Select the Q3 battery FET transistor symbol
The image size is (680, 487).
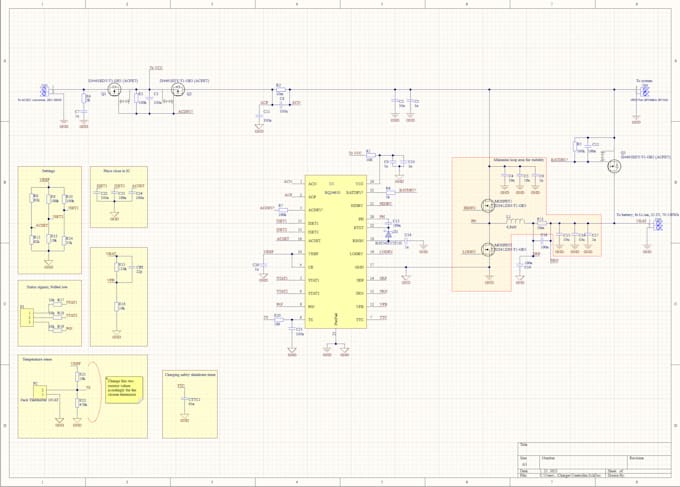(614, 166)
